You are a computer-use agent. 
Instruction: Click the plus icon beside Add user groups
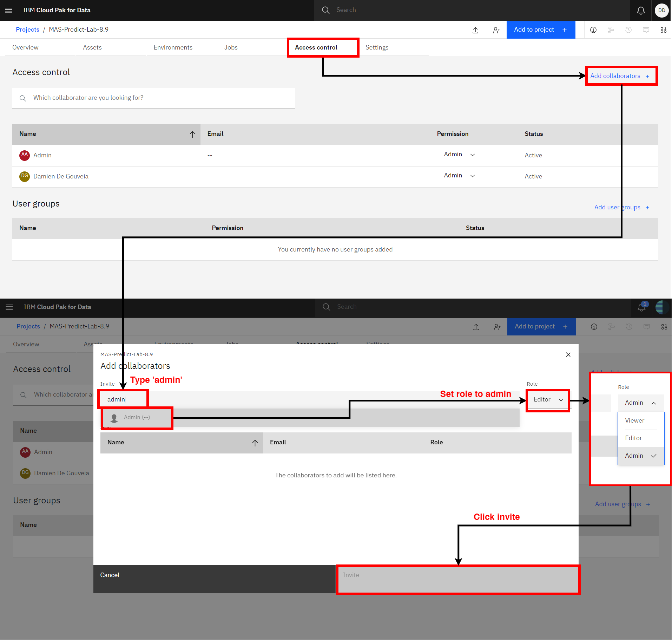[647, 208]
